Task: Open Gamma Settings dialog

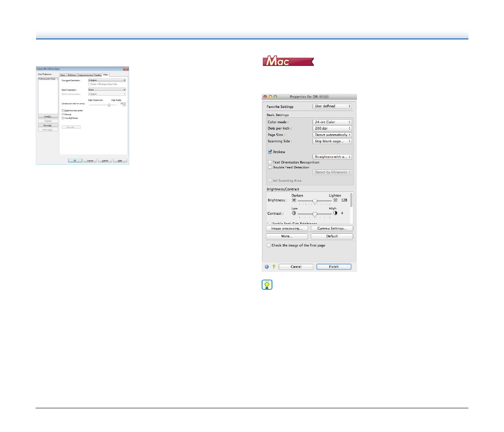Action: click(x=332, y=229)
